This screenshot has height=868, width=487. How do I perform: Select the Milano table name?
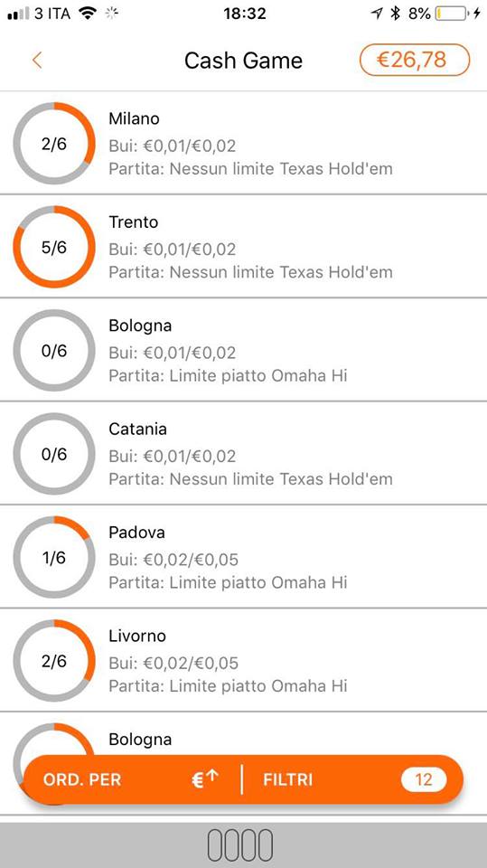pyautogui.click(x=134, y=118)
